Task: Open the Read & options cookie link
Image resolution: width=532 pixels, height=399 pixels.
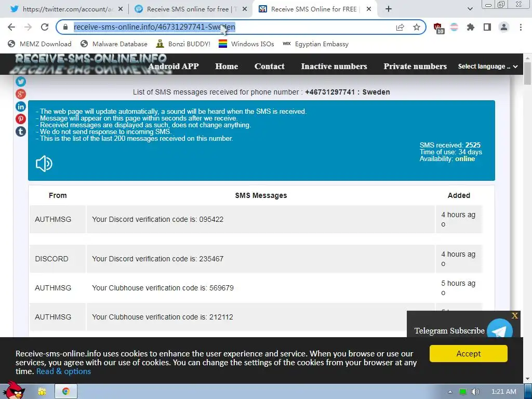Action: [63, 371]
